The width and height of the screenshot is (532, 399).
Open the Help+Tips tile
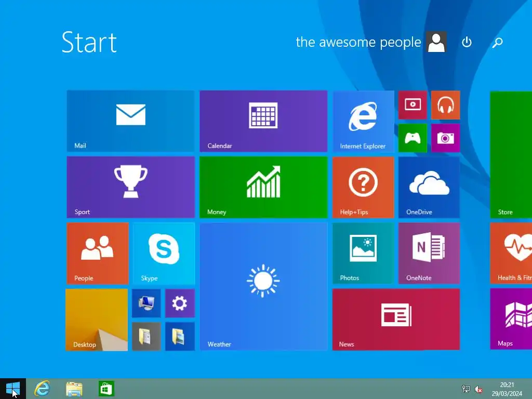363,187
